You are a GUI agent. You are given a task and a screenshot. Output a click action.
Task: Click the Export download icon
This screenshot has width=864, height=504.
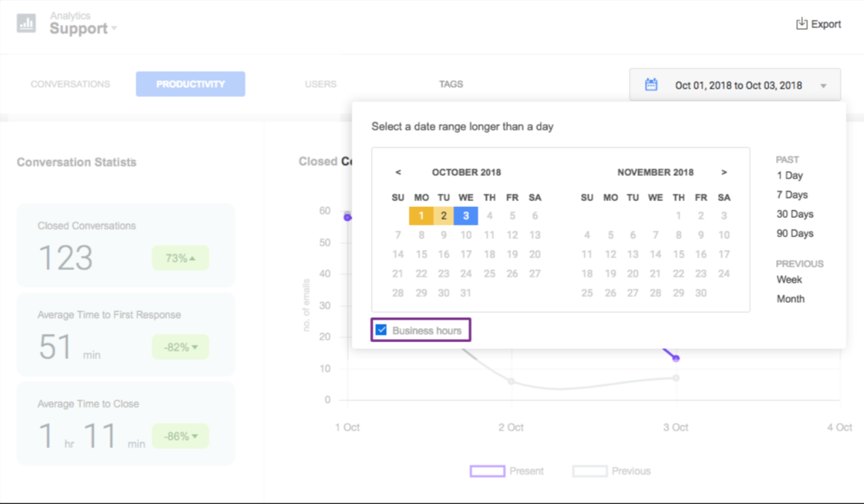[x=801, y=24]
